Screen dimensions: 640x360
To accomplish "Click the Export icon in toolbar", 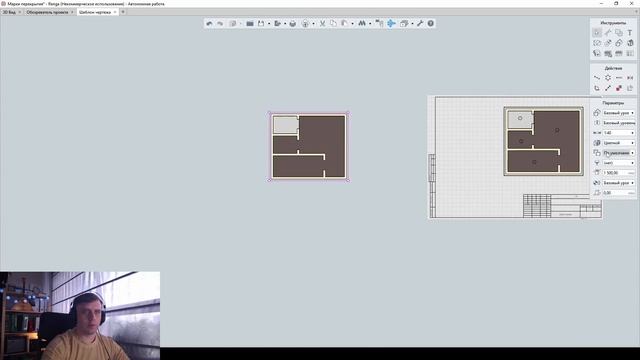I will (278, 24).
